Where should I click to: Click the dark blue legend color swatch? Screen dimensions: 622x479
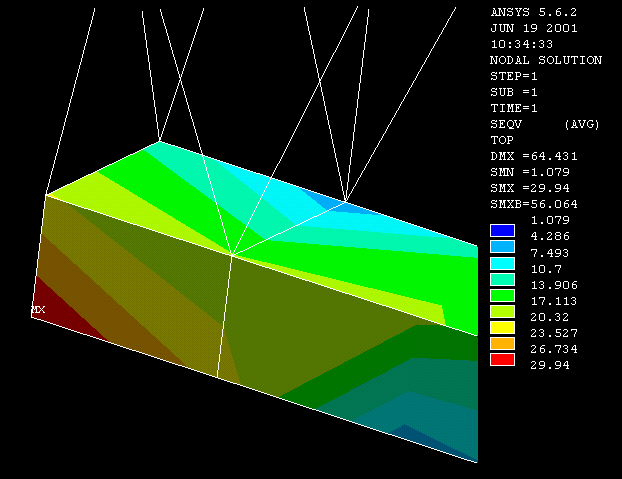tap(502, 230)
